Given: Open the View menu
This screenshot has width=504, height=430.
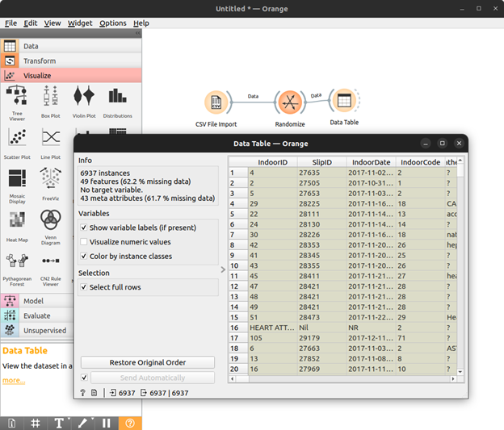Looking at the screenshot, I should click(x=52, y=23).
